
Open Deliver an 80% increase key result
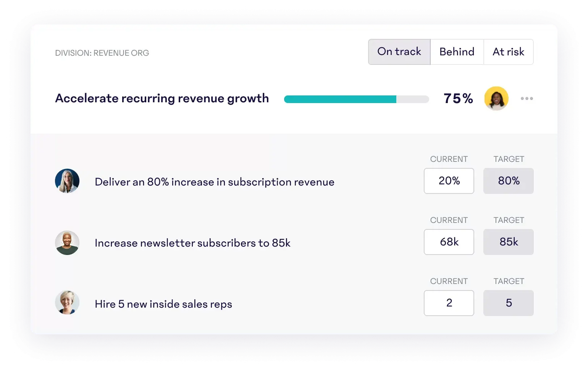click(214, 182)
